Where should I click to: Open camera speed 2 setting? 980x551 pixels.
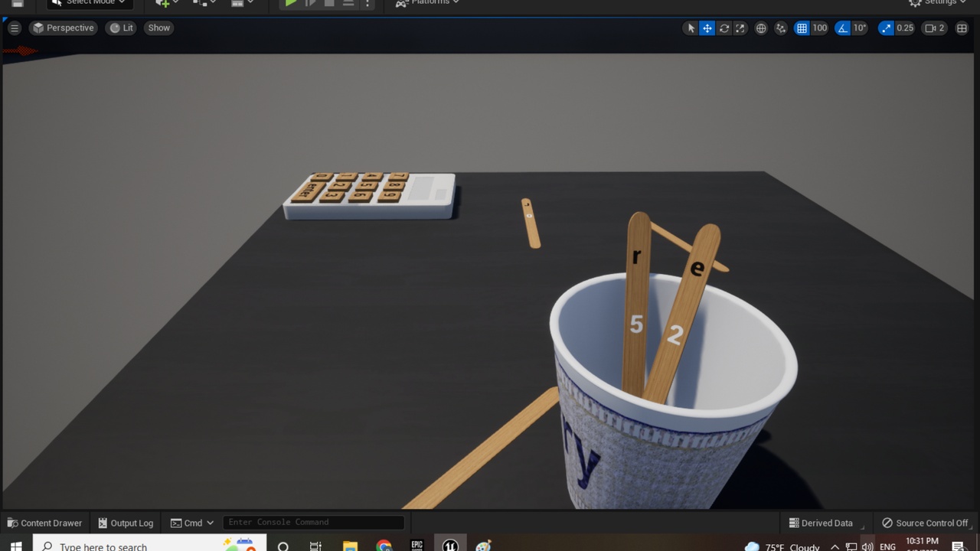click(935, 28)
